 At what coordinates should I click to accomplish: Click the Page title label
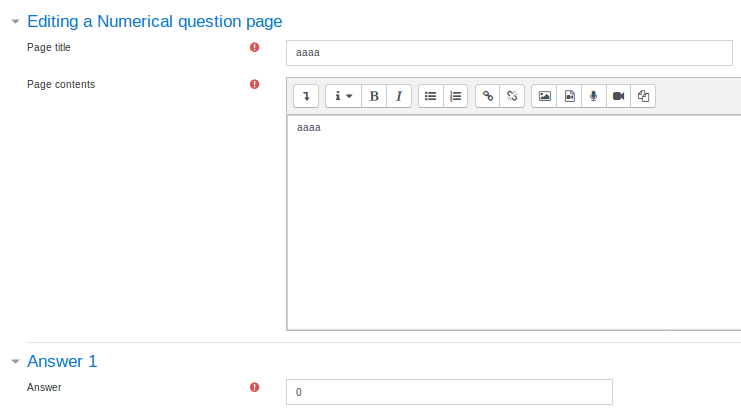coord(49,47)
